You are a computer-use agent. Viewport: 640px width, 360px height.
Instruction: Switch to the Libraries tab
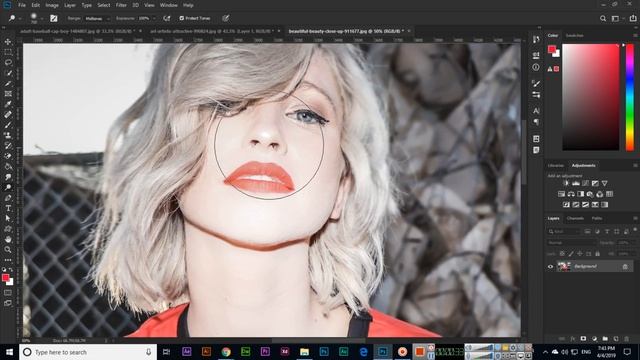[x=556, y=165]
